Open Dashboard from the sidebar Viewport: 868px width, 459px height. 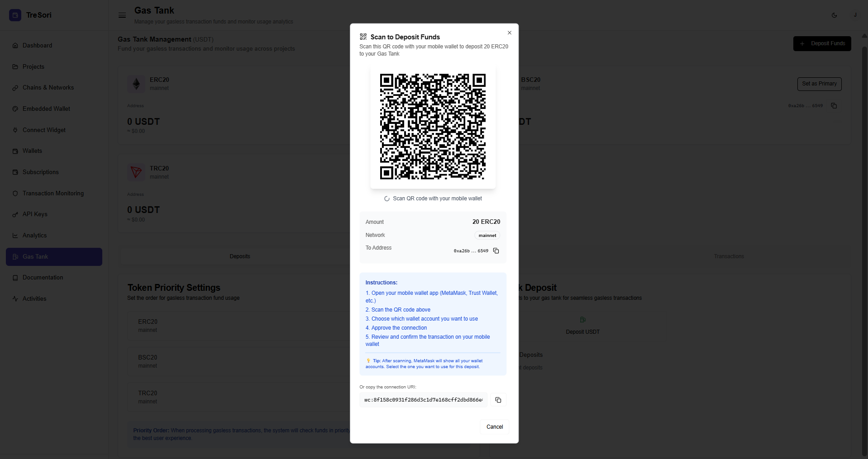click(x=37, y=46)
